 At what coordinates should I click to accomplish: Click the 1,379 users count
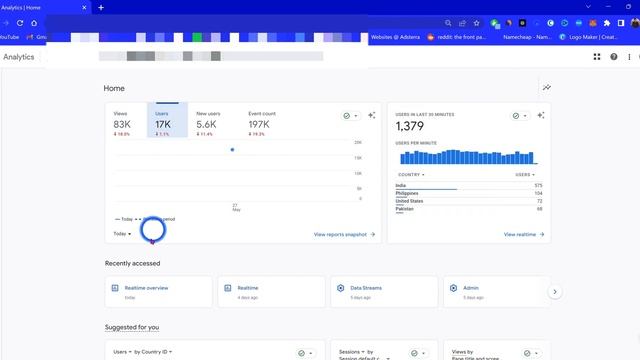pos(409,126)
